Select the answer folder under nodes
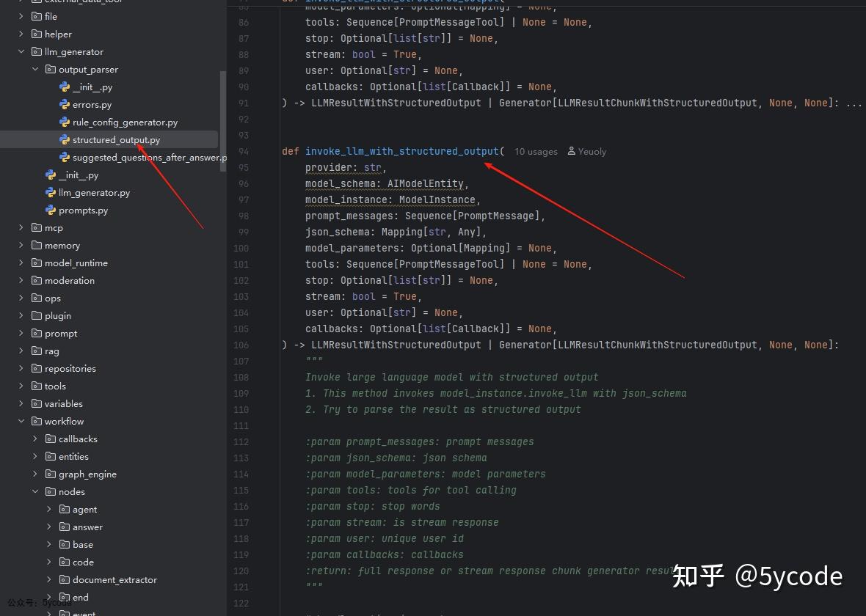This screenshot has width=866, height=616. point(88,527)
